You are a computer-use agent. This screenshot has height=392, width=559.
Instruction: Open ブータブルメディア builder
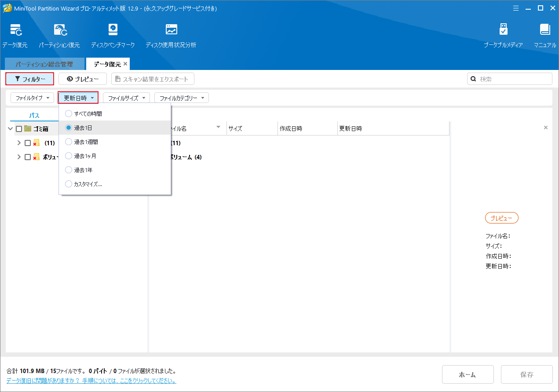pyautogui.click(x=503, y=36)
